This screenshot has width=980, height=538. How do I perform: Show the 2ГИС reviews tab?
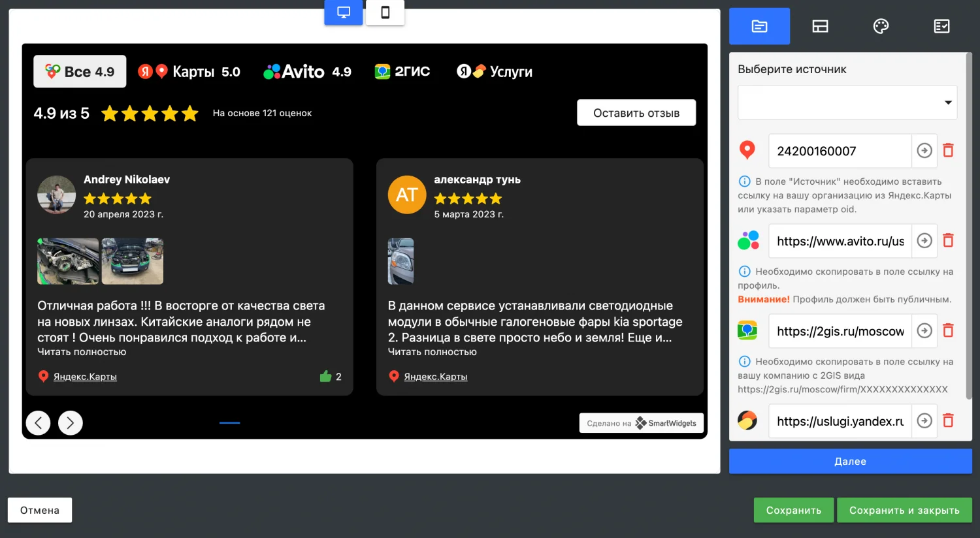click(x=402, y=72)
